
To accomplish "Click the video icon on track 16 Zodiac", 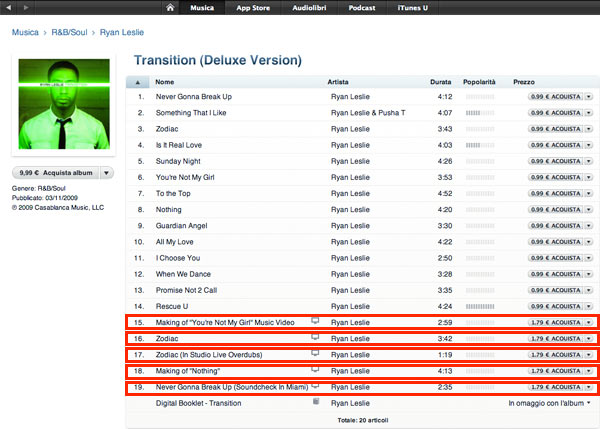I will click(x=315, y=338).
